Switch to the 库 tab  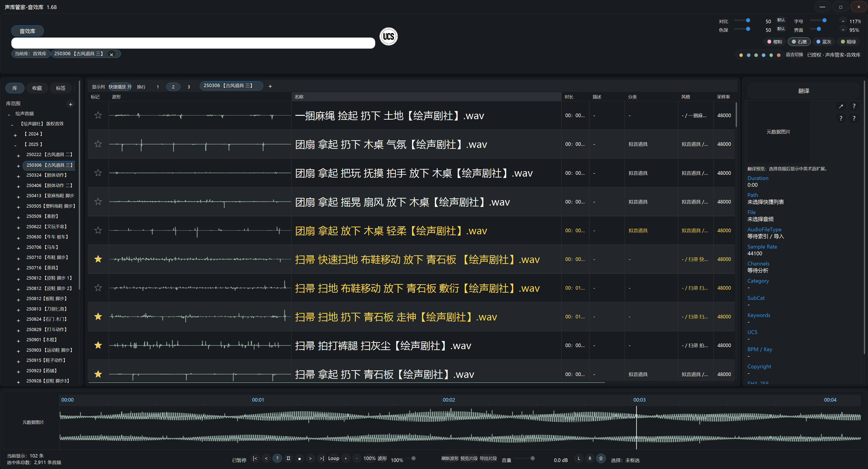[x=15, y=88]
